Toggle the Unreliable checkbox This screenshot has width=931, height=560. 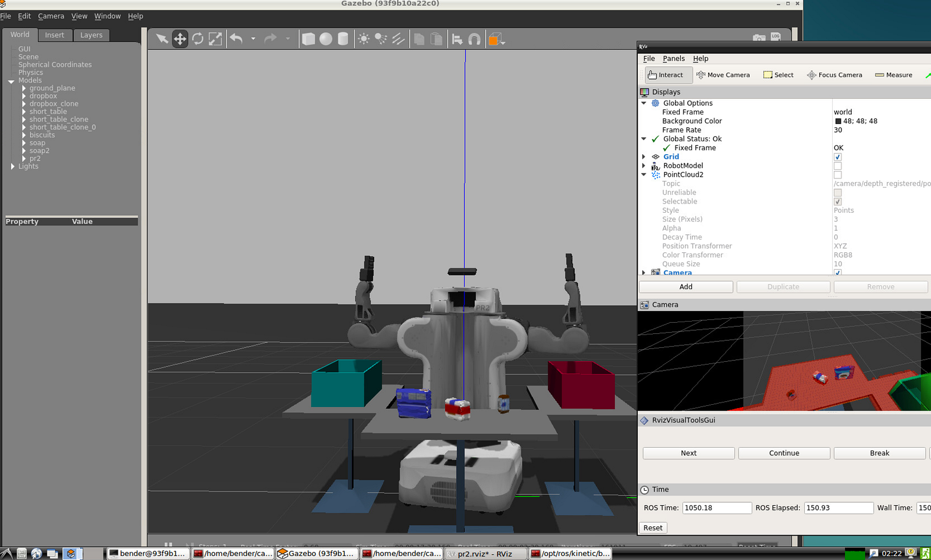coord(838,192)
